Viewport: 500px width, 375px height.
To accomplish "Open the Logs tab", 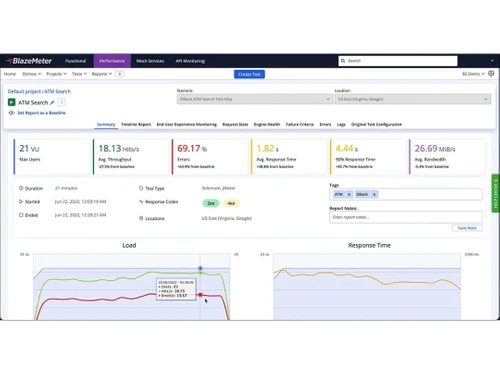I will click(x=341, y=125).
